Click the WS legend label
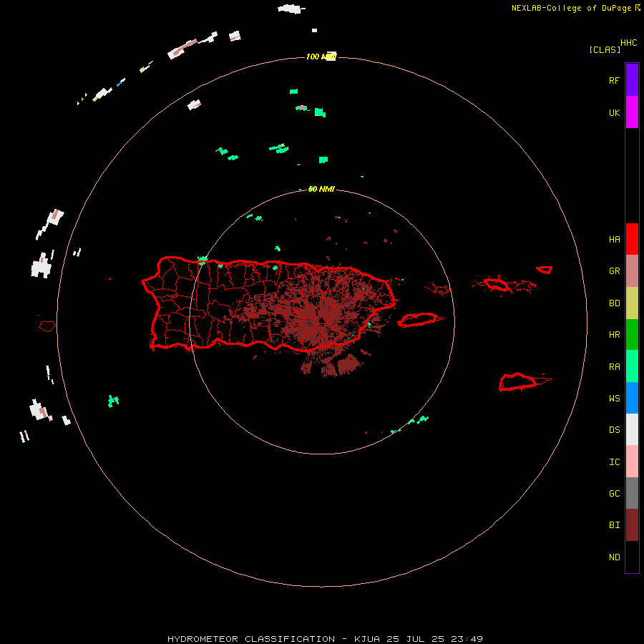The width and height of the screenshot is (644, 644). click(614, 398)
